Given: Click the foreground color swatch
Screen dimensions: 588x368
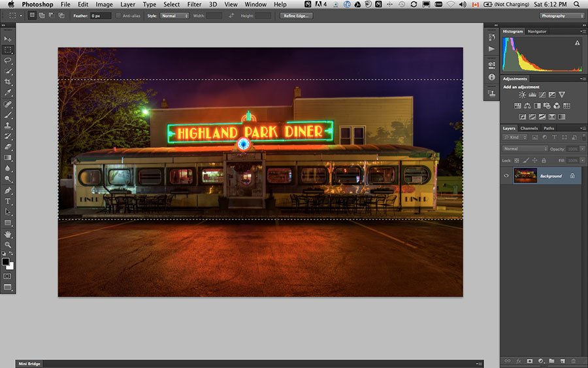Looking at the screenshot, I should pos(5,261).
